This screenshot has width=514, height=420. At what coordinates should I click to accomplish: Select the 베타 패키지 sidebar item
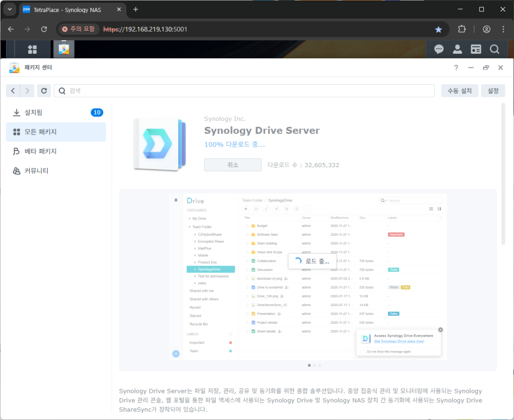[x=56, y=151]
